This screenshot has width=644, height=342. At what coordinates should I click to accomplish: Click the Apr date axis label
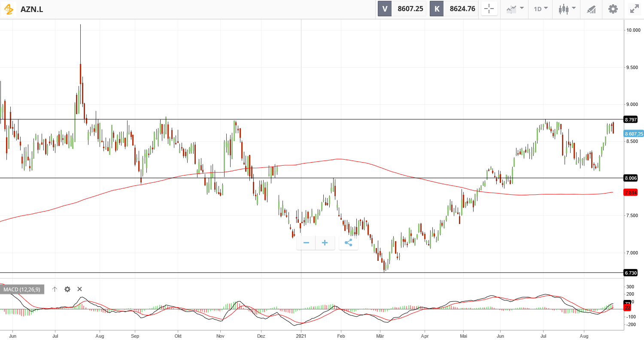(x=425, y=337)
